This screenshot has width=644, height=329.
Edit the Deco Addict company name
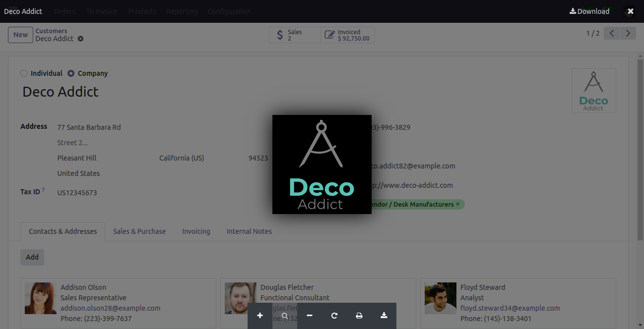coord(61,92)
